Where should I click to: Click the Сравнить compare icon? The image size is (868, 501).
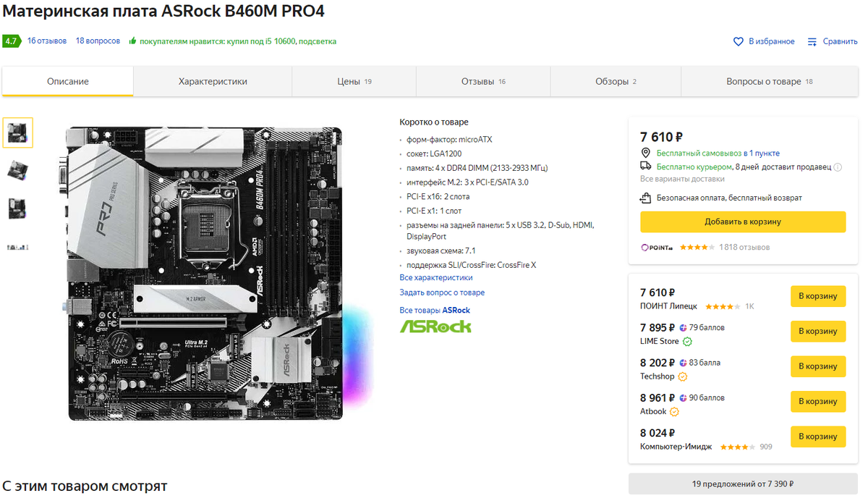pyautogui.click(x=812, y=42)
